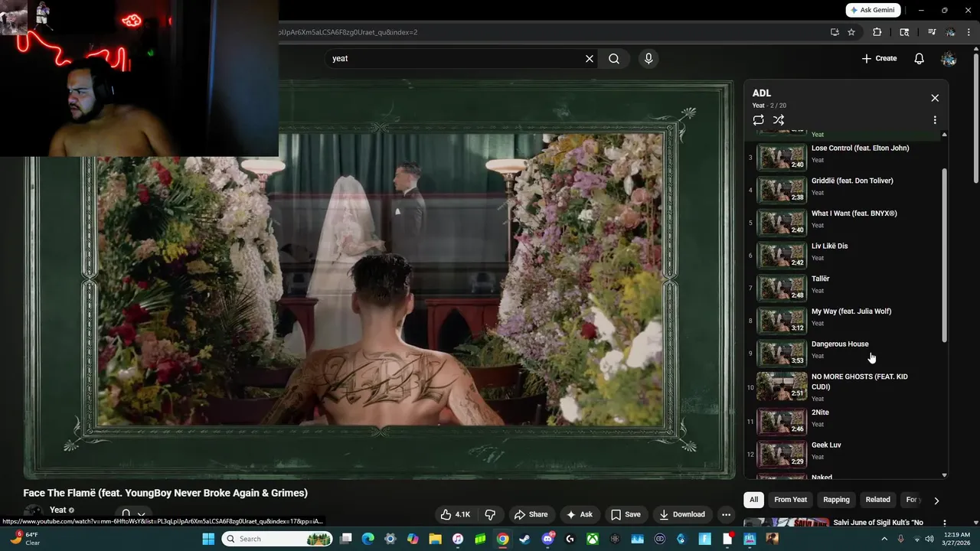
Task: Click the Lose Control video thumbnail
Action: pyautogui.click(x=782, y=157)
